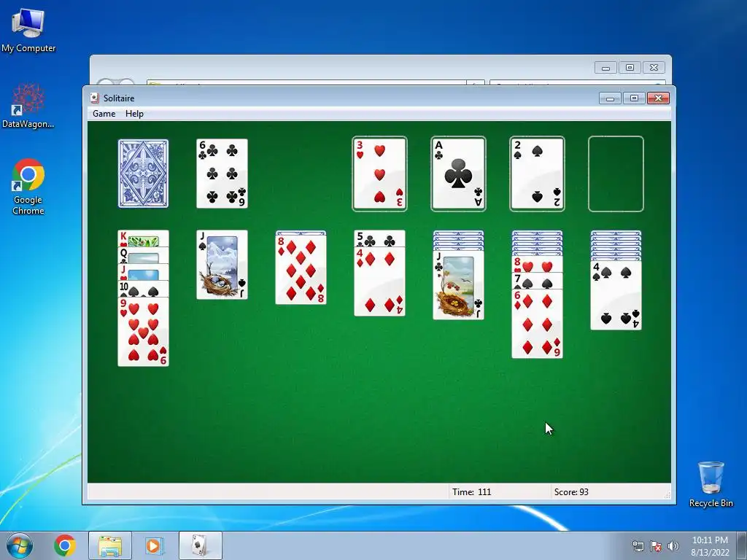Maximize the Solitaire window
The height and width of the screenshot is (560, 747).
click(634, 98)
